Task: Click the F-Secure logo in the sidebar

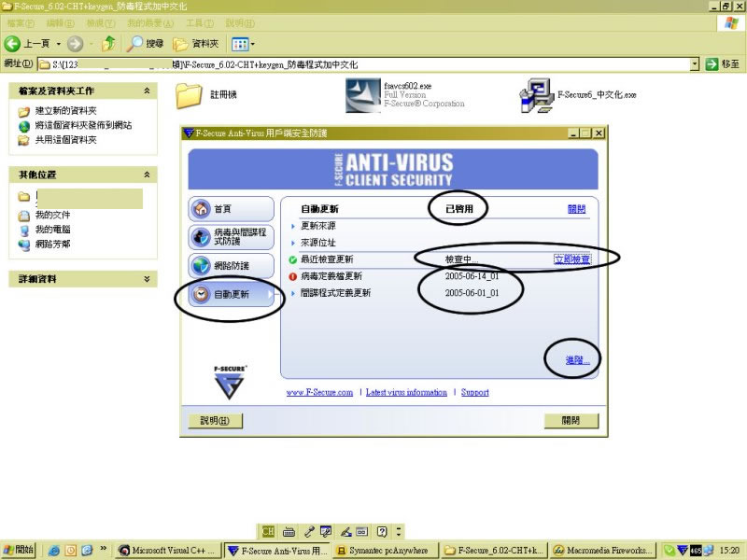Action: coord(230,383)
